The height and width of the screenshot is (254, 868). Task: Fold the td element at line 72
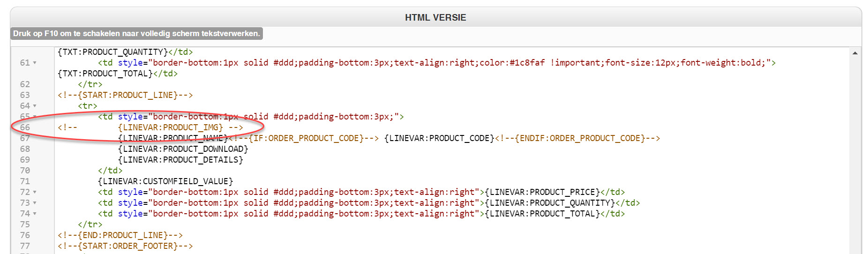[x=35, y=192]
